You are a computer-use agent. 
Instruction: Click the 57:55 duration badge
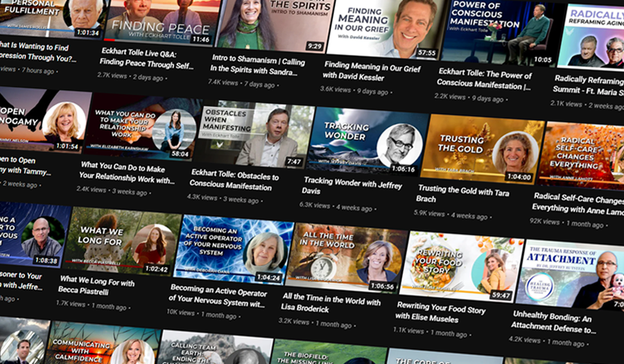[426, 53]
